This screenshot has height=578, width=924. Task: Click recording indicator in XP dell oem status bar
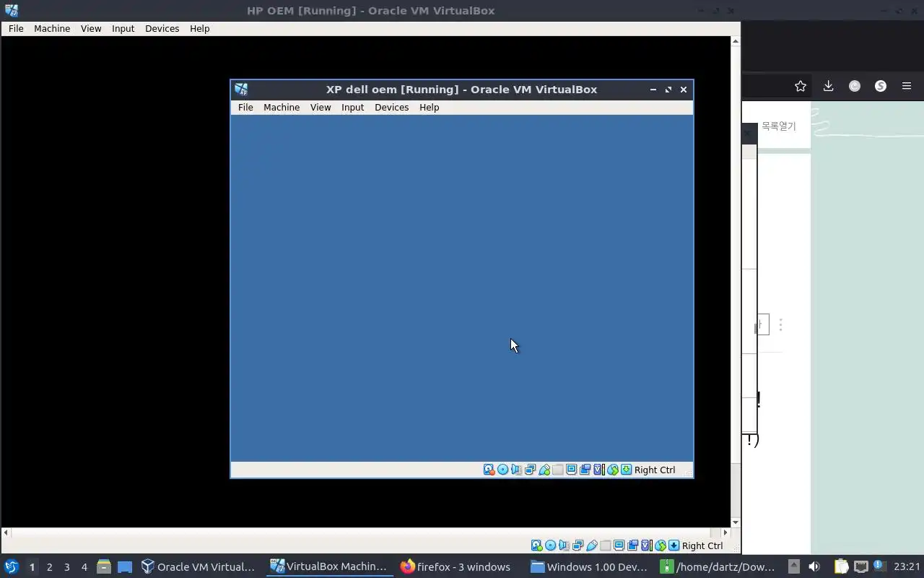point(585,470)
